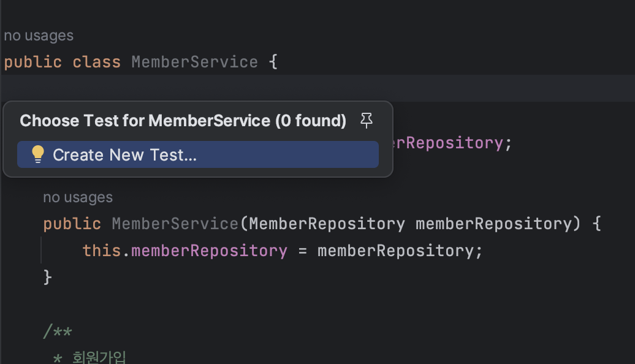635x364 pixels.
Task: Click the highlighted empty line below class
Action: [317, 88]
